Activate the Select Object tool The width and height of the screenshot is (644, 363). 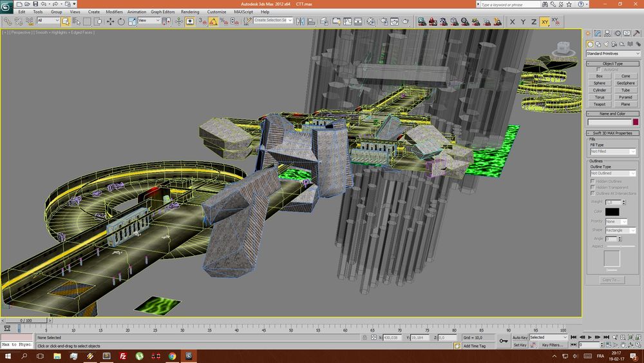[x=66, y=21]
